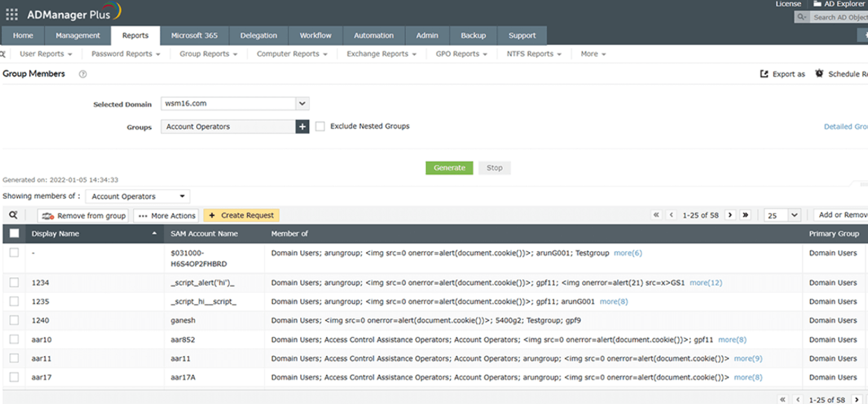868x404 pixels.
Task: Switch to the Home tab
Action: pyautogui.click(x=23, y=35)
